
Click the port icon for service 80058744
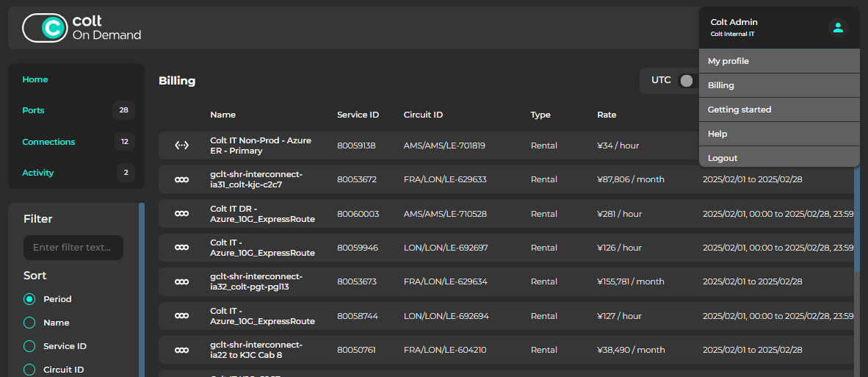coord(181,316)
